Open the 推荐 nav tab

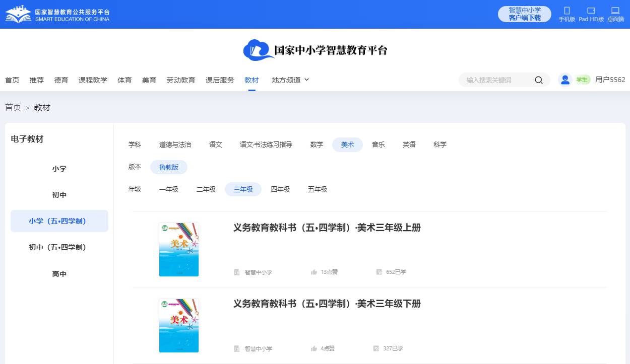[x=37, y=80]
